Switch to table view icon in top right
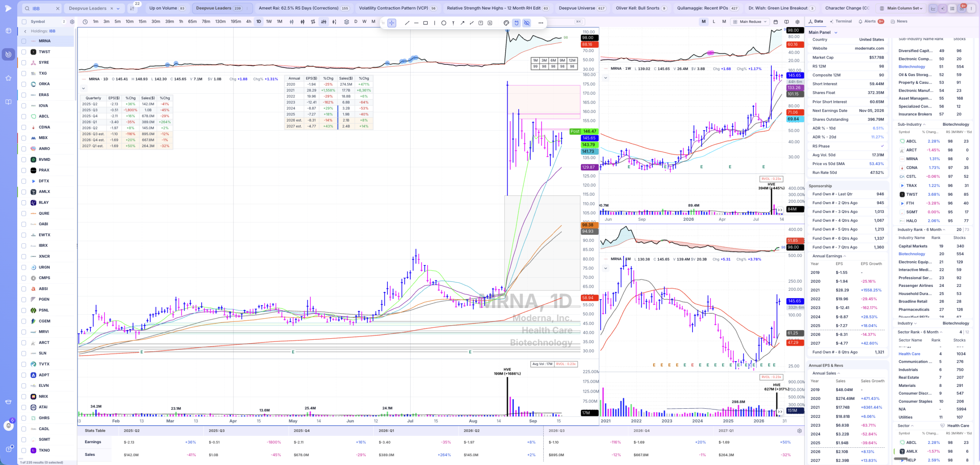This screenshot has width=980, height=465. [952, 8]
